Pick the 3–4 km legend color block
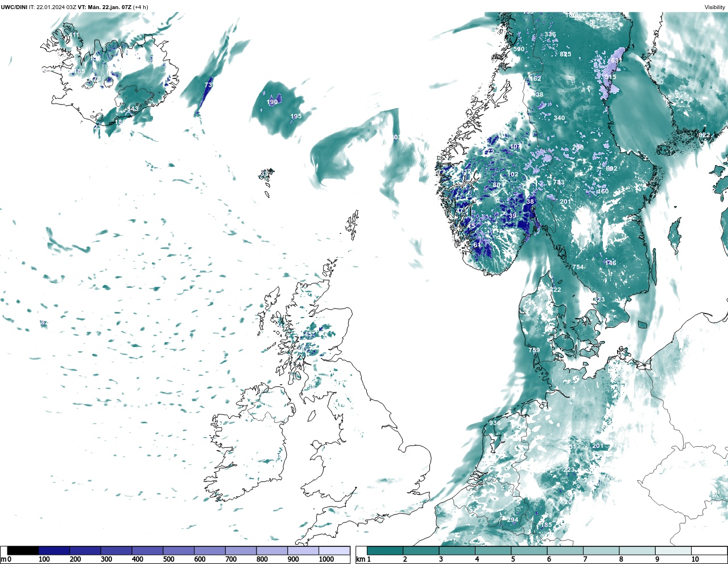Viewport: 728px width, 564px height. tap(457, 551)
